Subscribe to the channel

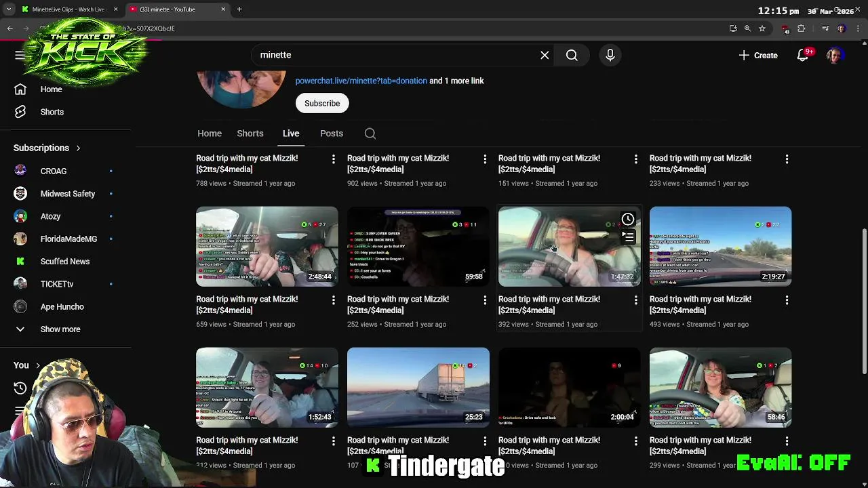[322, 103]
